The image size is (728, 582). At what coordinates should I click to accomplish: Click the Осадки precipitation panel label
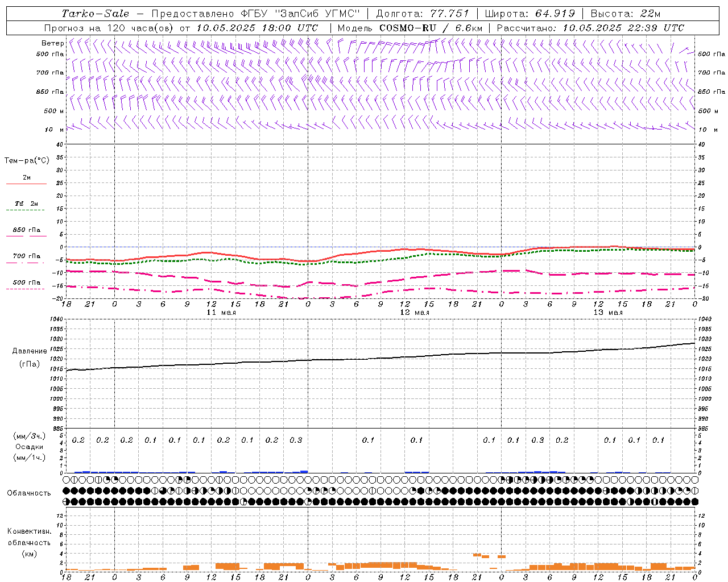click(x=30, y=447)
